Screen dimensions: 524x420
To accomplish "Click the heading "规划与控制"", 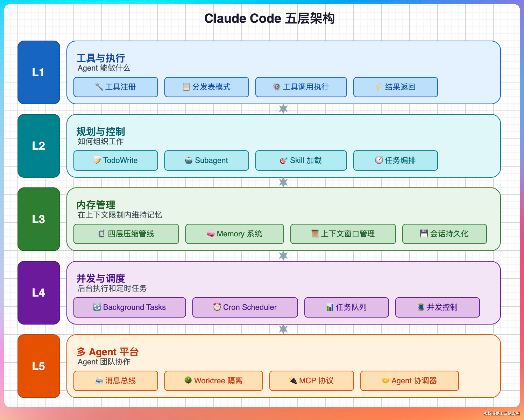I will 101,132.
